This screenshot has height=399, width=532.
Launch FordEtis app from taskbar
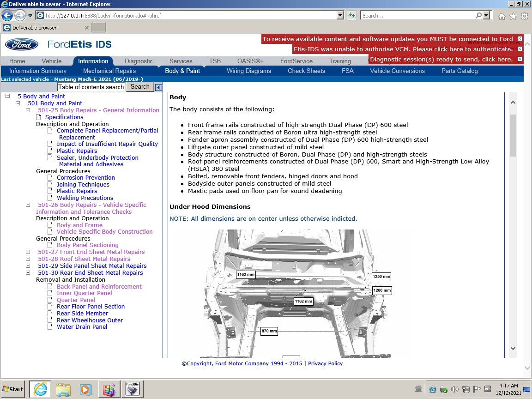[133, 389]
